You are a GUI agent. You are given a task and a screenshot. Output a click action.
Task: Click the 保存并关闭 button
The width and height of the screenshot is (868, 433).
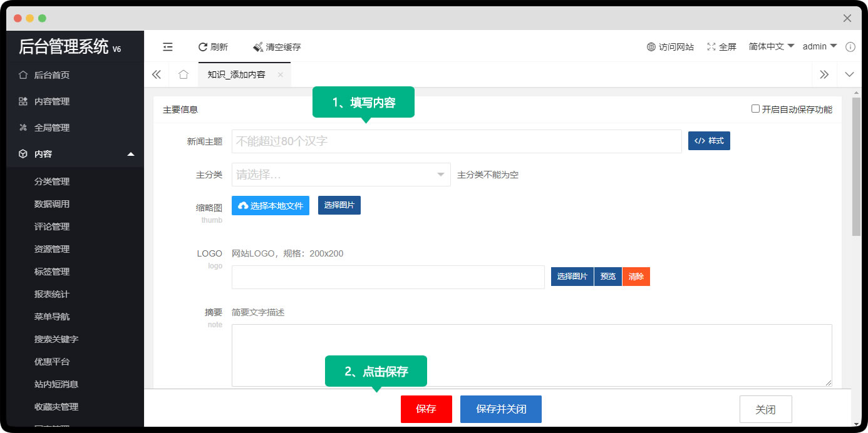coord(500,409)
